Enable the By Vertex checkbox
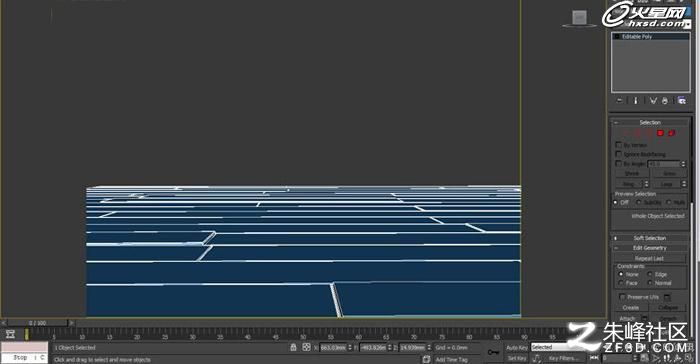Image resolution: width=700 pixels, height=364 pixels. click(618, 145)
